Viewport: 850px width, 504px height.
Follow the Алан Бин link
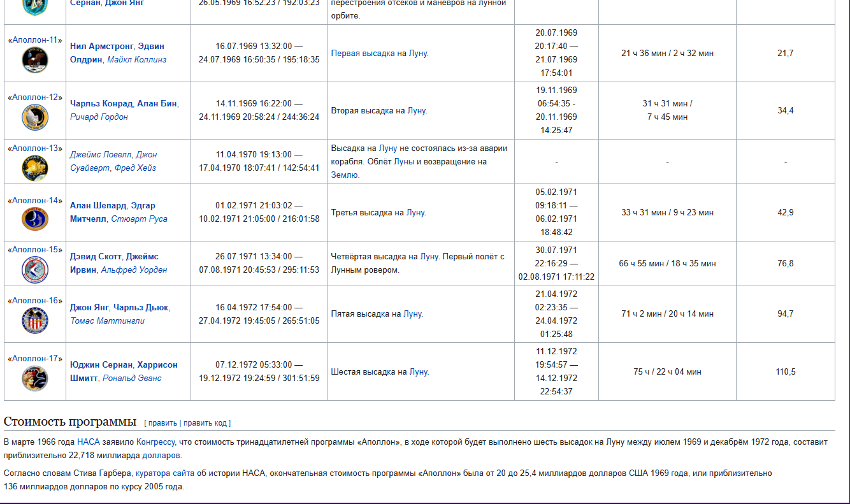[x=157, y=104]
